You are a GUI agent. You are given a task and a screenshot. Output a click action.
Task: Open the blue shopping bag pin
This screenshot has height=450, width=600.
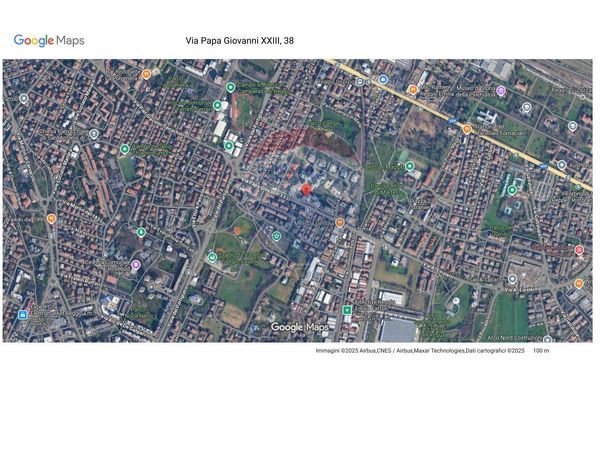[x=23, y=315]
